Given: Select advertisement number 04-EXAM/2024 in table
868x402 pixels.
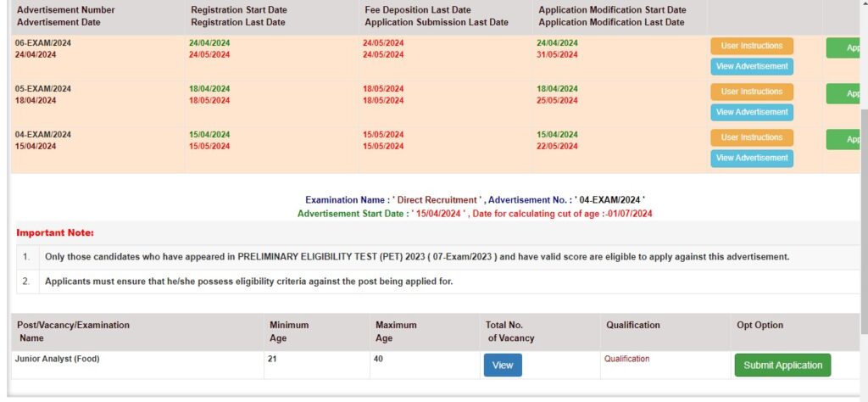Looking at the screenshot, I should 43,135.
